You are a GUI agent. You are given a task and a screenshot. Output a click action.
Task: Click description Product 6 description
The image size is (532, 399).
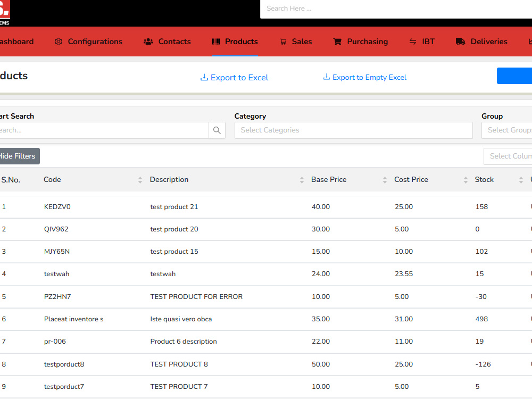click(x=184, y=342)
